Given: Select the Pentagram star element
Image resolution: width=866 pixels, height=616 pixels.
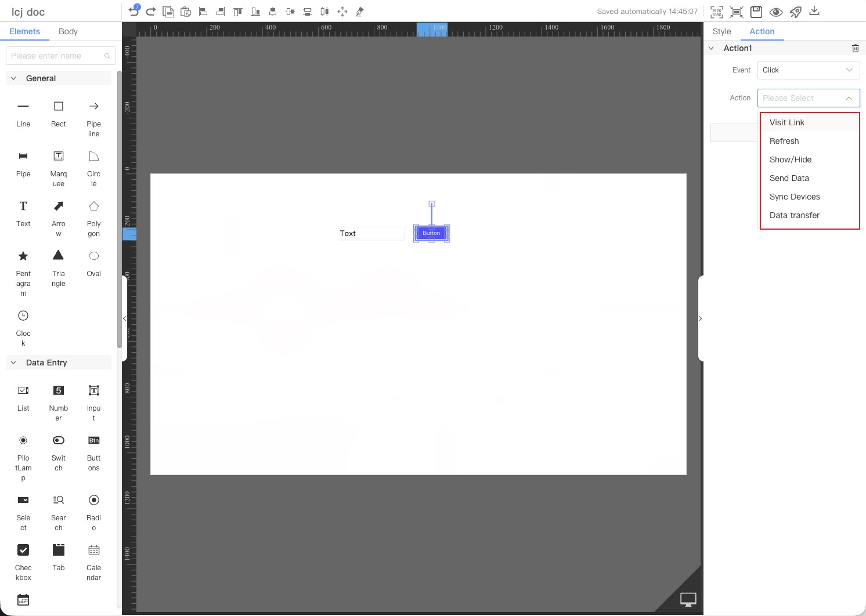Looking at the screenshot, I should coord(23,256).
